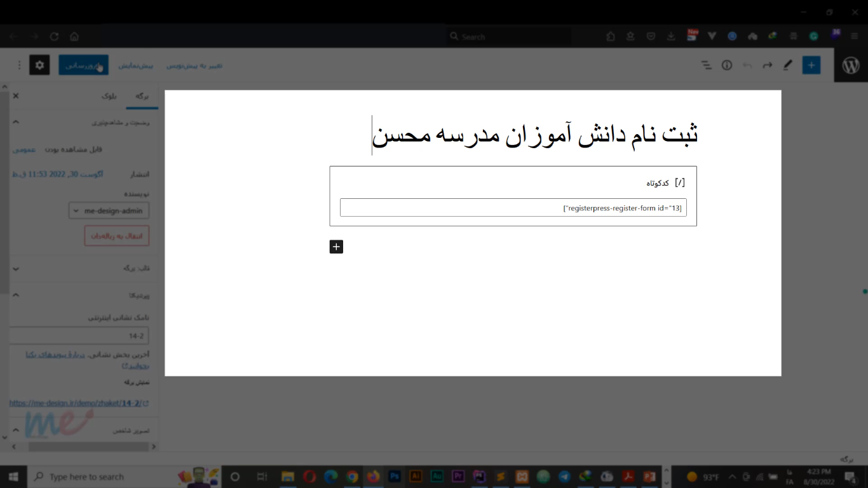Click the URL slug field containing 14-2
The image size is (868, 488).
click(x=79, y=335)
